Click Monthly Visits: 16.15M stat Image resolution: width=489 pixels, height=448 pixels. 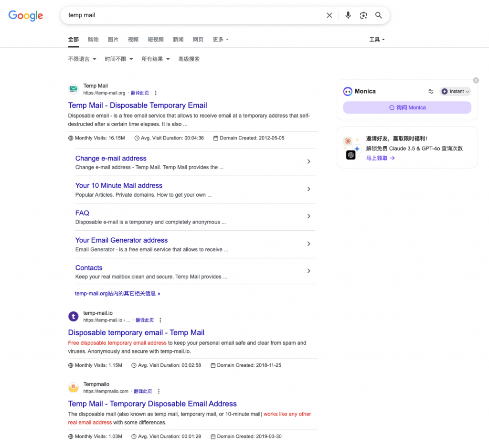pyautogui.click(x=96, y=138)
